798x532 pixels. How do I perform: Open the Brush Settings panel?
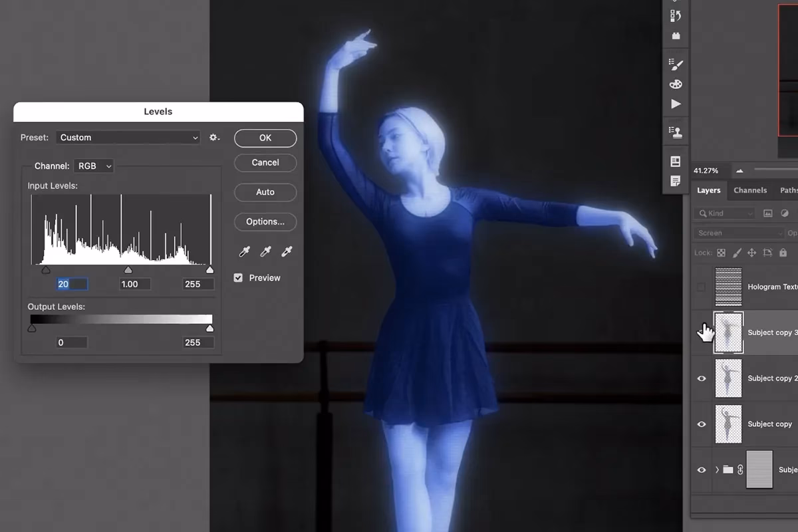[676, 65]
